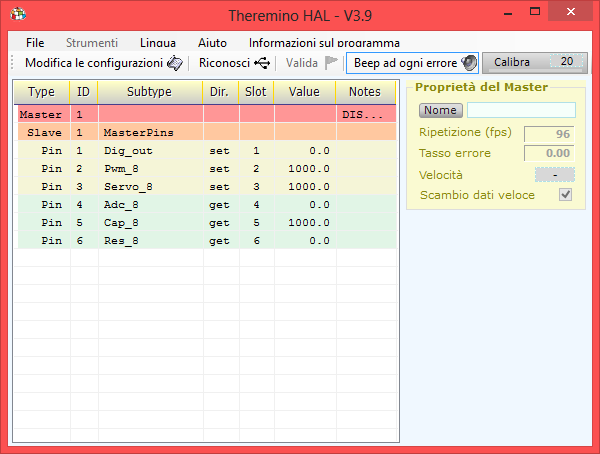This screenshot has width=600, height=454.
Task: Click 'set' direction in Dig_out row
Action: [x=219, y=151]
